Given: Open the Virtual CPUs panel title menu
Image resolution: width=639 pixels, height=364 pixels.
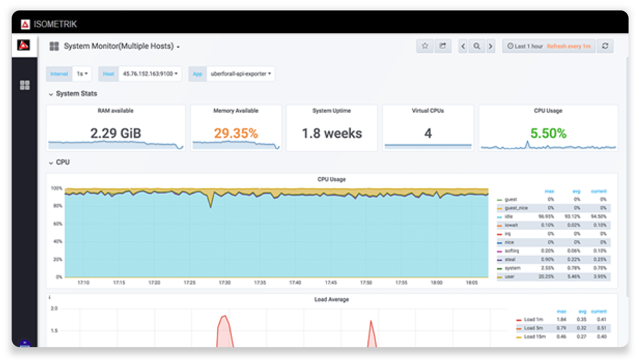Looking at the screenshot, I should 428,111.
